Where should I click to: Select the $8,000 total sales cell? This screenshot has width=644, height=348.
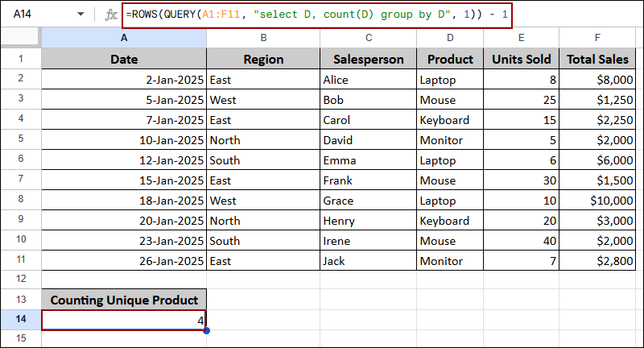tap(597, 79)
